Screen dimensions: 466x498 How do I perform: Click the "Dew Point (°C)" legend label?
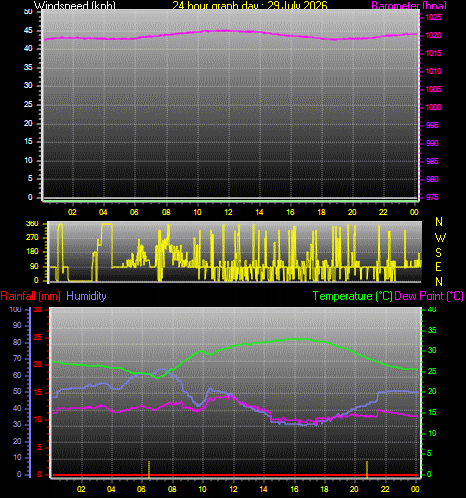tap(429, 296)
